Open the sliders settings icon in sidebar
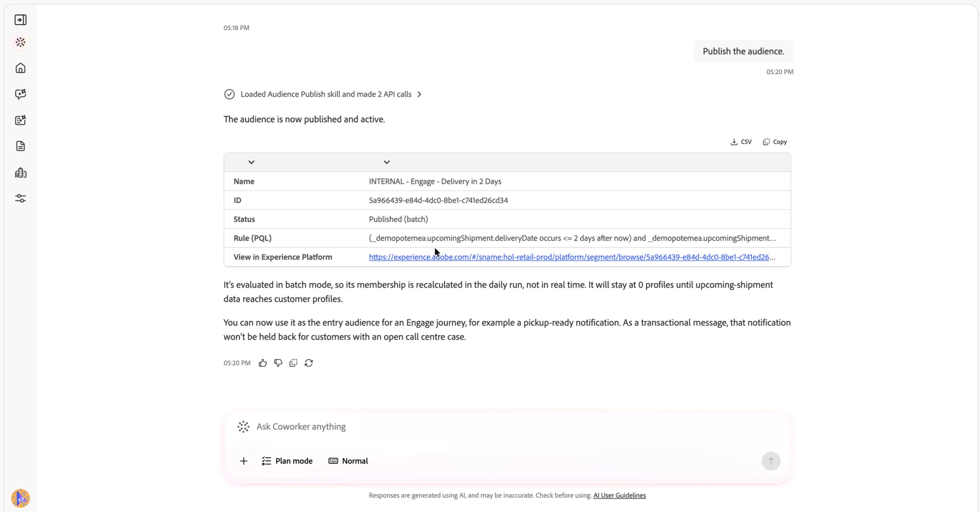The height and width of the screenshot is (512, 980). click(21, 198)
